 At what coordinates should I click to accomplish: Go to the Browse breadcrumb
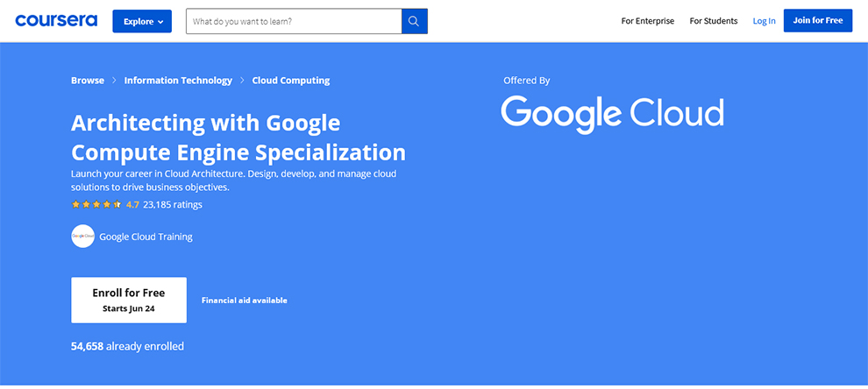tap(88, 81)
